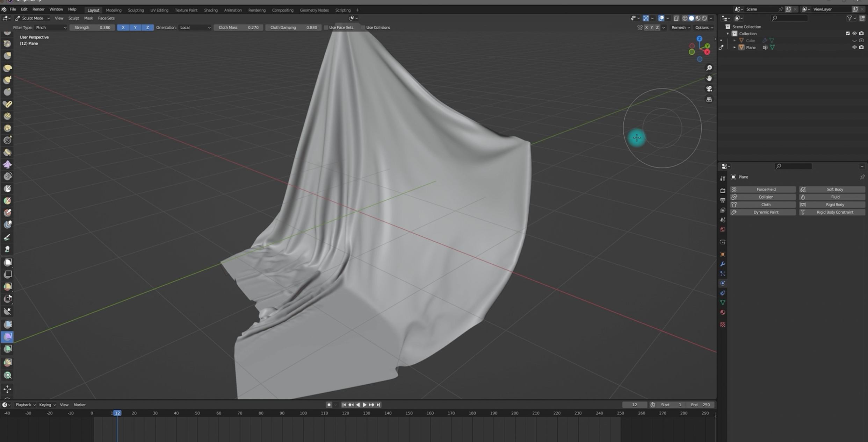
Task: Switch to the Sculpting workspace tab
Action: [x=136, y=10]
